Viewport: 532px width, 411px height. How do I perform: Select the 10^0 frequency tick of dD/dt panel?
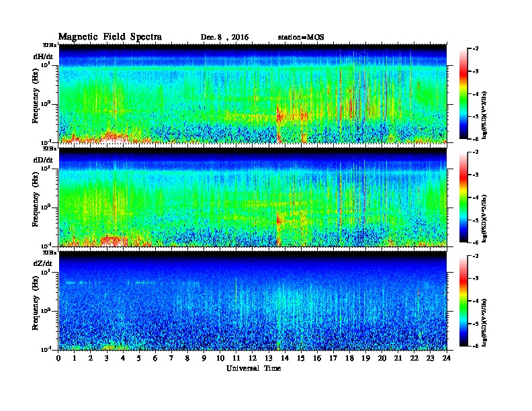point(46,207)
